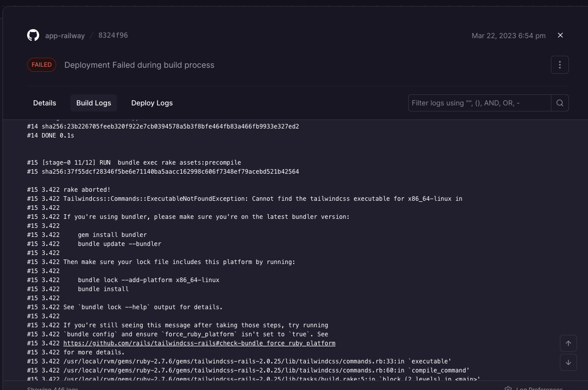Click the '#14 DONE 0.1s' log line
588x390 pixels.
pyautogui.click(x=51, y=136)
